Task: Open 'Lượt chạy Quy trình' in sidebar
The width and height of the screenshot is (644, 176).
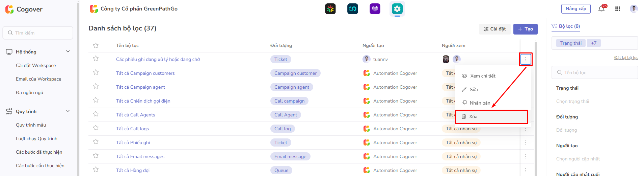Action: [36, 138]
